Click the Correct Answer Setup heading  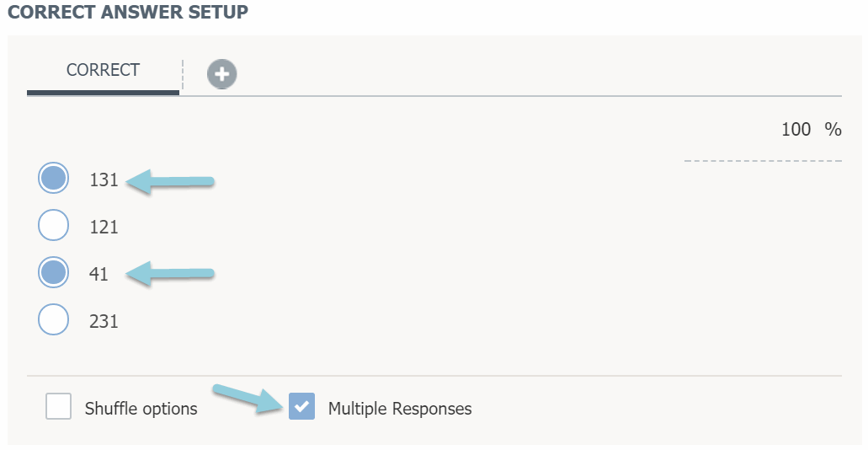click(x=128, y=13)
